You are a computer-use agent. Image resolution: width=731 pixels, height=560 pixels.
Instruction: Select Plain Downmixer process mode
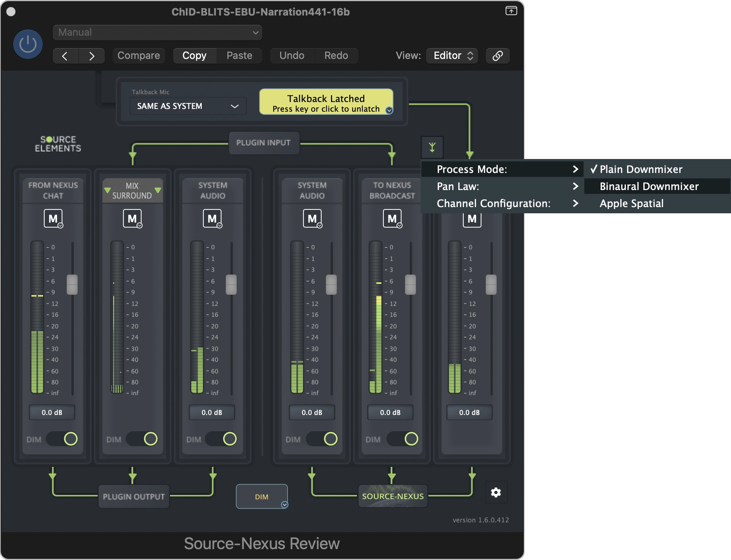coord(657,169)
